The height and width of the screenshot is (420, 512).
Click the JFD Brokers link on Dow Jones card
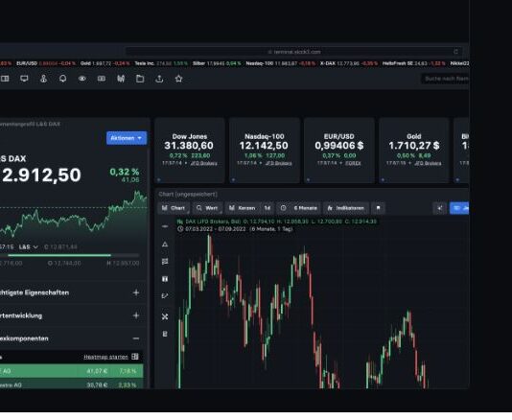point(204,163)
